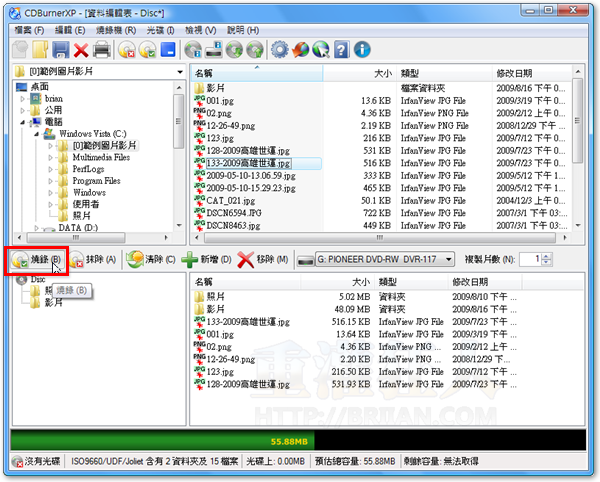Click the 移除 (M) remove button

point(263,260)
